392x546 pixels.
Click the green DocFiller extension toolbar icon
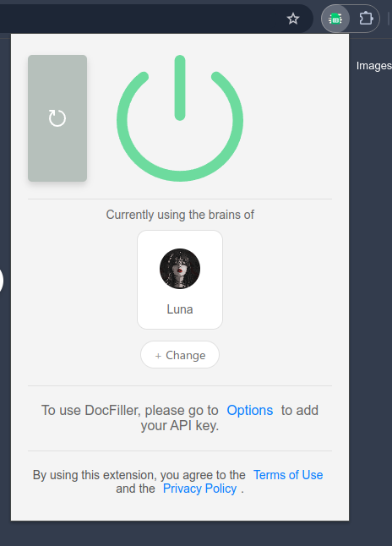[335, 19]
